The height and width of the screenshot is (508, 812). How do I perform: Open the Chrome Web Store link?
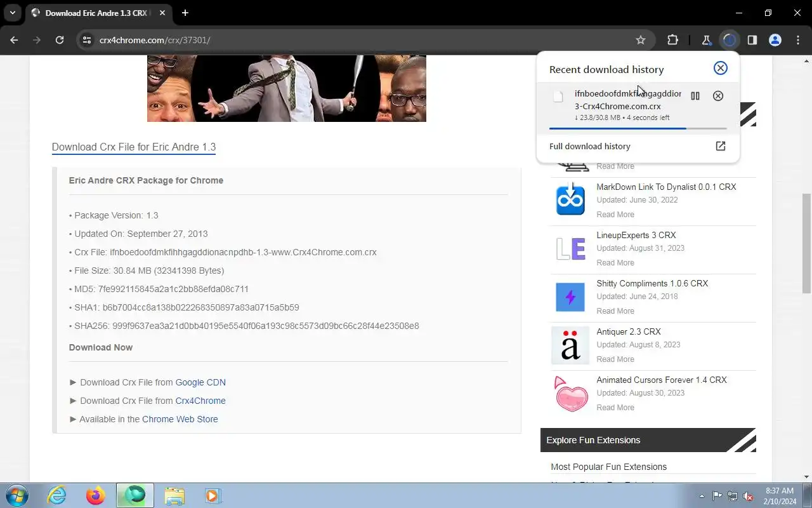[x=180, y=419]
